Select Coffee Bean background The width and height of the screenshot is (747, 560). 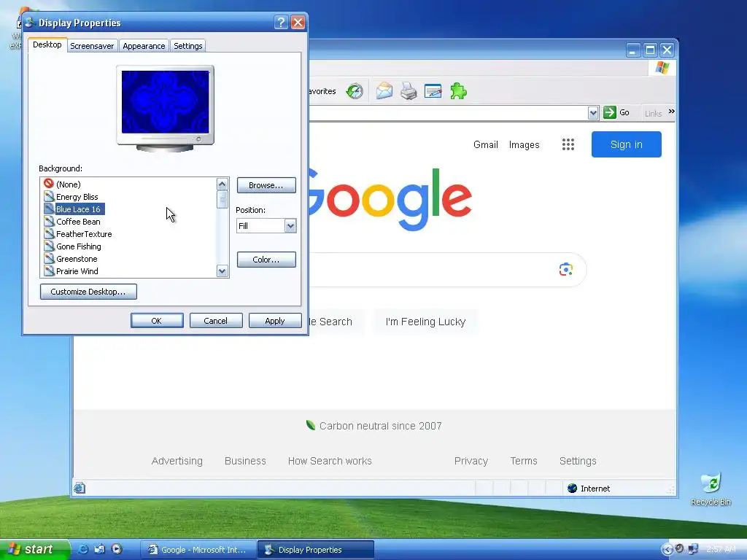78,222
